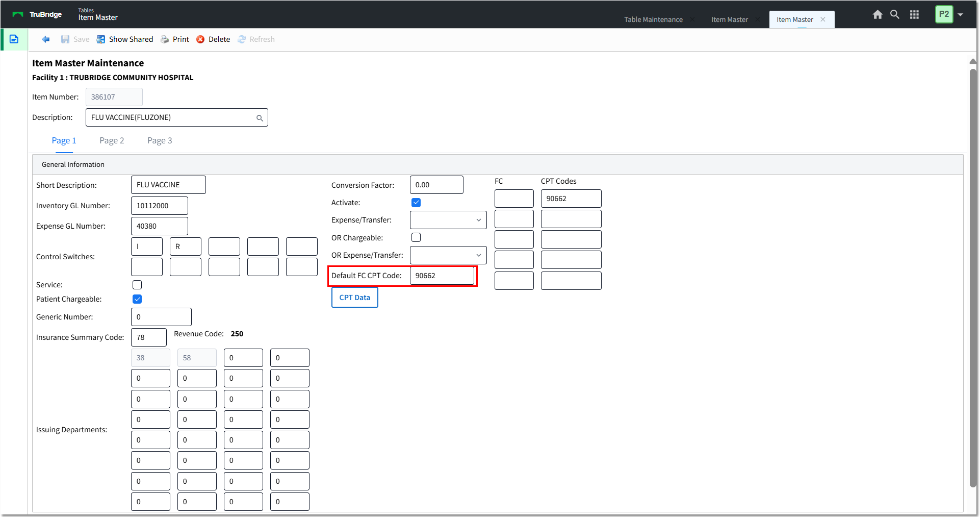Go back with the blue arrow icon
Image resolution: width=980 pixels, height=518 pixels.
pyautogui.click(x=46, y=39)
